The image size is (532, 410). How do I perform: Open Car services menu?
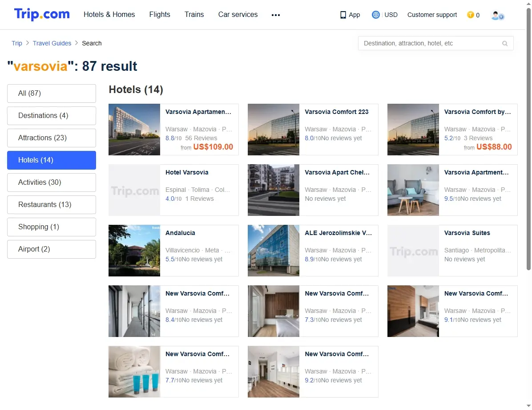(x=238, y=14)
